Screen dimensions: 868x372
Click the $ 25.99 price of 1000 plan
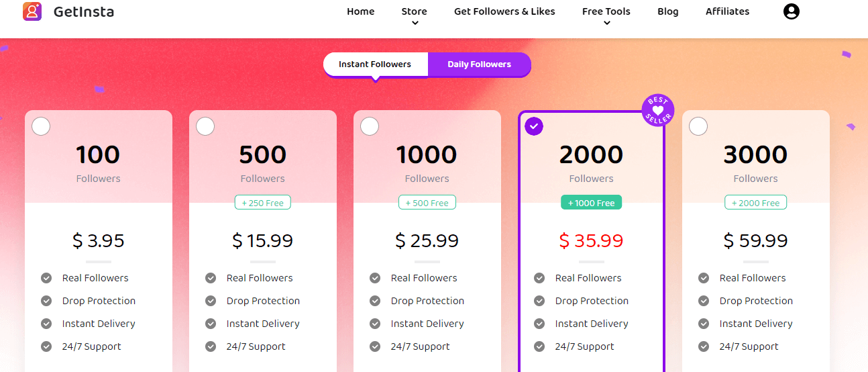[x=427, y=240]
